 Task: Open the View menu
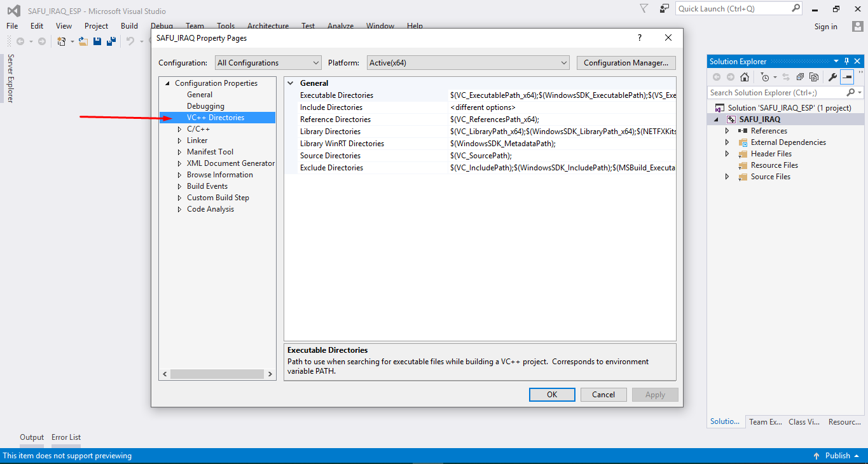[x=64, y=26]
